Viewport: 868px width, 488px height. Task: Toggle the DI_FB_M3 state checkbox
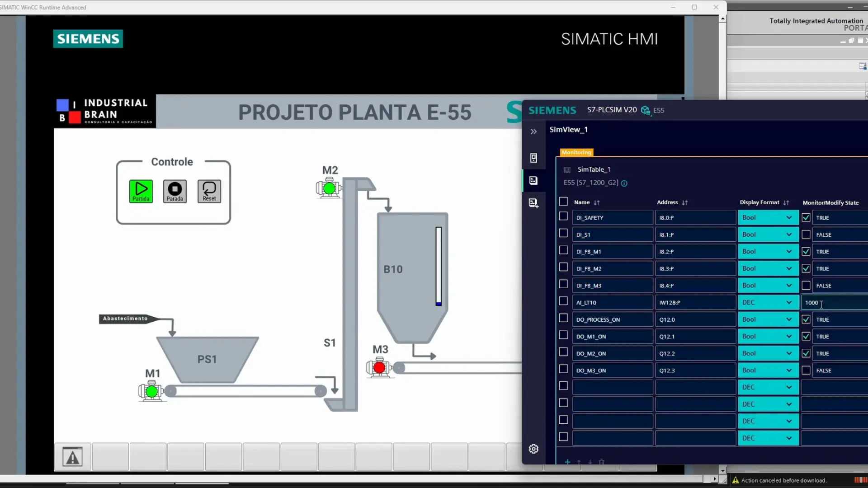pyautogui.click(x=806, y=286)
